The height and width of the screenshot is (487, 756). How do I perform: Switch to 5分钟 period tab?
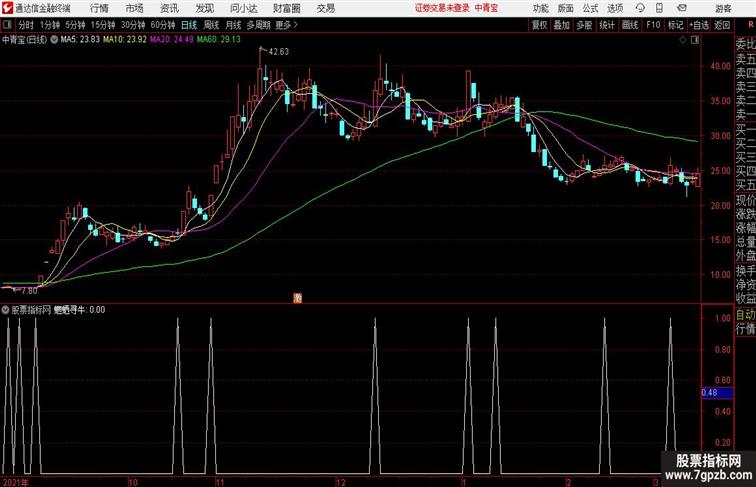pyautogui.click(x=75, y=25)
